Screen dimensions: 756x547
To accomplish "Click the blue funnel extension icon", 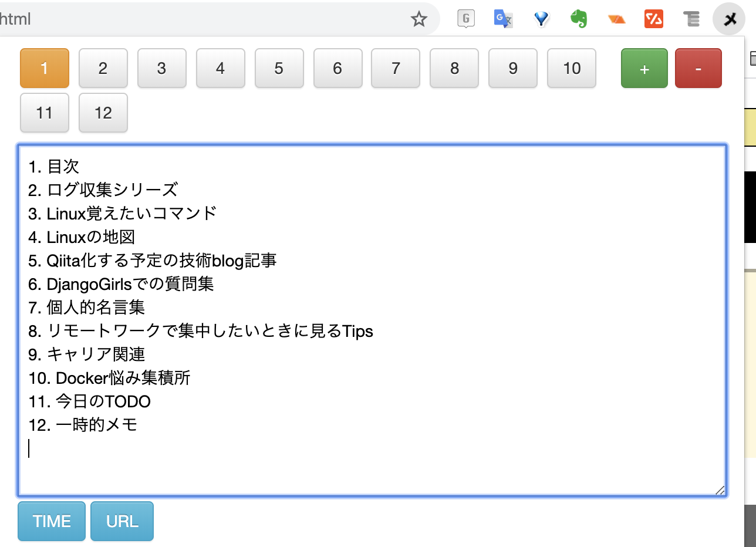I will click(x=541, y=19).
